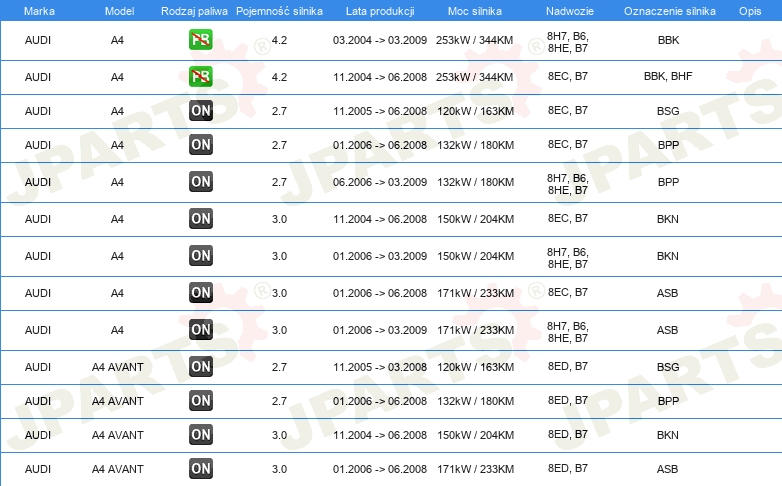Select the engine code cell BBK, BHF
Screen dimensions: 782x486
(x=668, y=76)
